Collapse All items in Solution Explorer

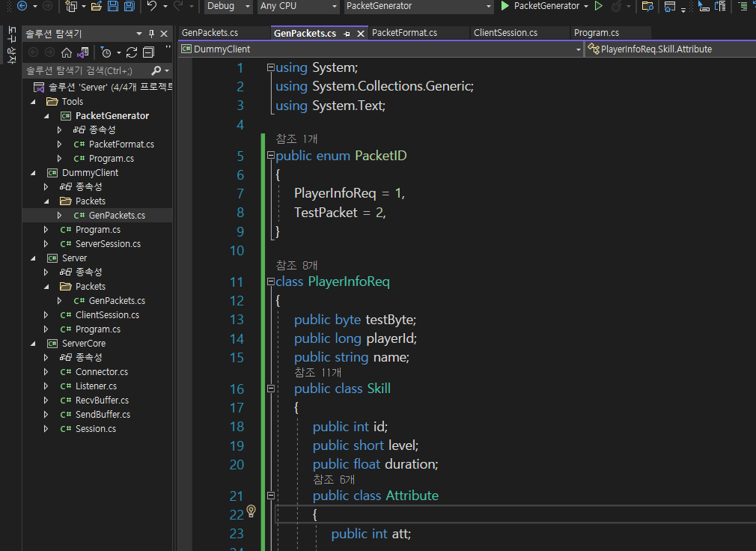pos(150,52)
